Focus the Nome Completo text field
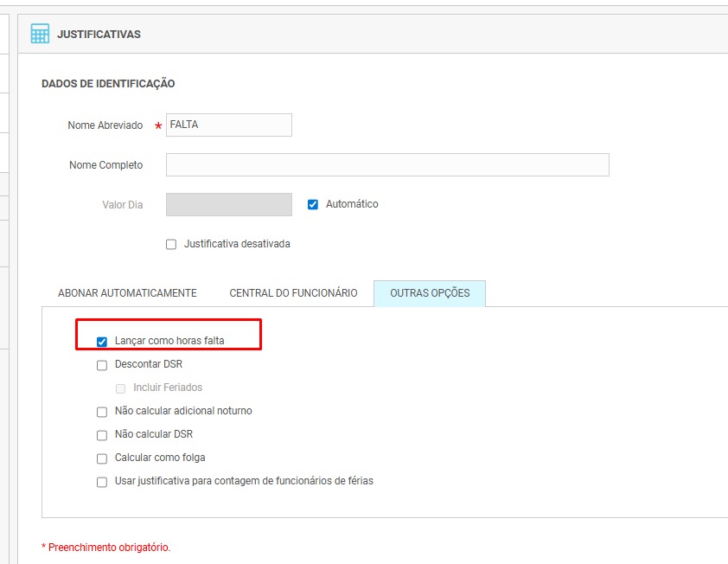The width and height of the screenshot is (728, 564). click(386, 165)
